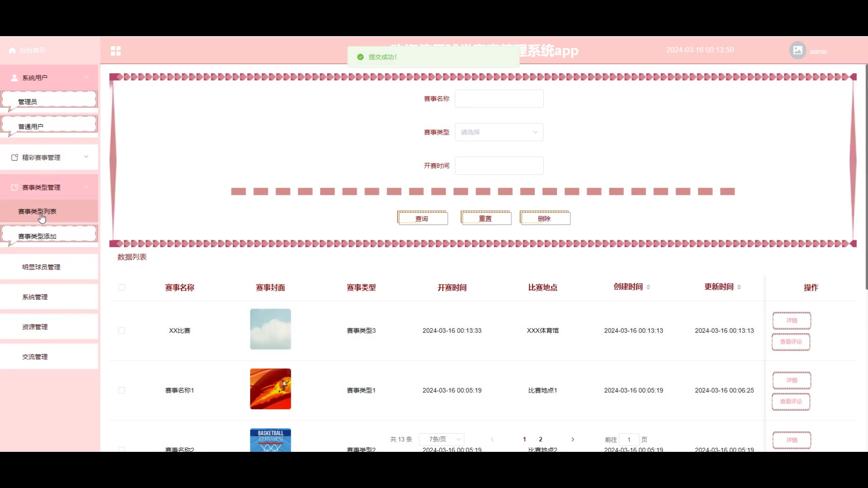This screenshot has width=868, height=488.
Task: Expand the 精彩赛事管理 menu chevron
Action: (x=86, y=157)
